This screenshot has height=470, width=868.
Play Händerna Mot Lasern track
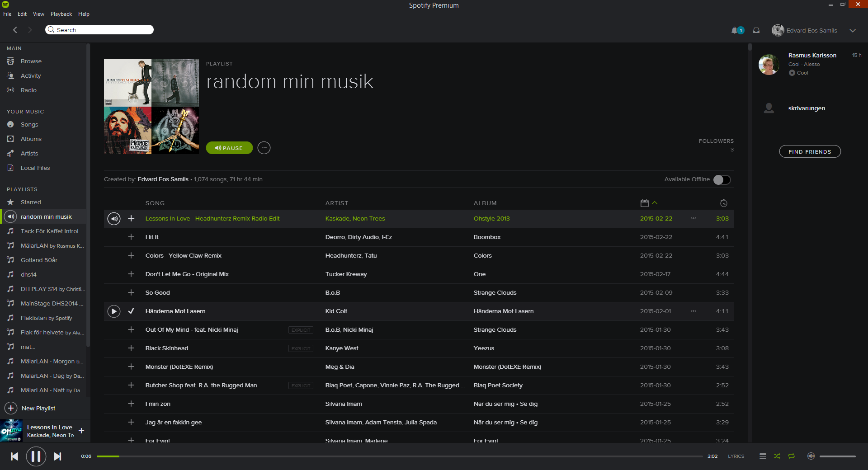114,311
